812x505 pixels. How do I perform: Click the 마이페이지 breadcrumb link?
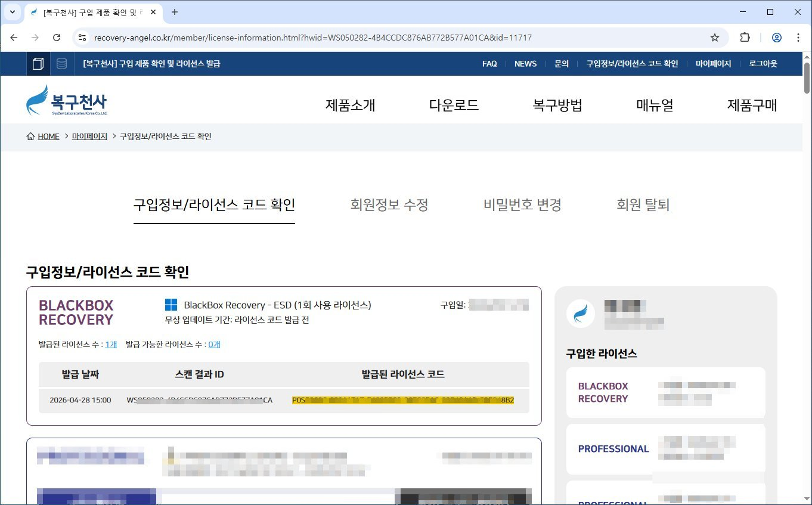pos(89,137)
